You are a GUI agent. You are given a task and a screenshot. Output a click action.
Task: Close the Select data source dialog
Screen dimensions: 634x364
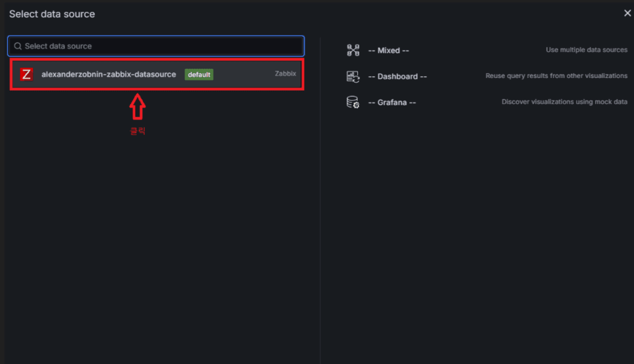click(627, 13)
